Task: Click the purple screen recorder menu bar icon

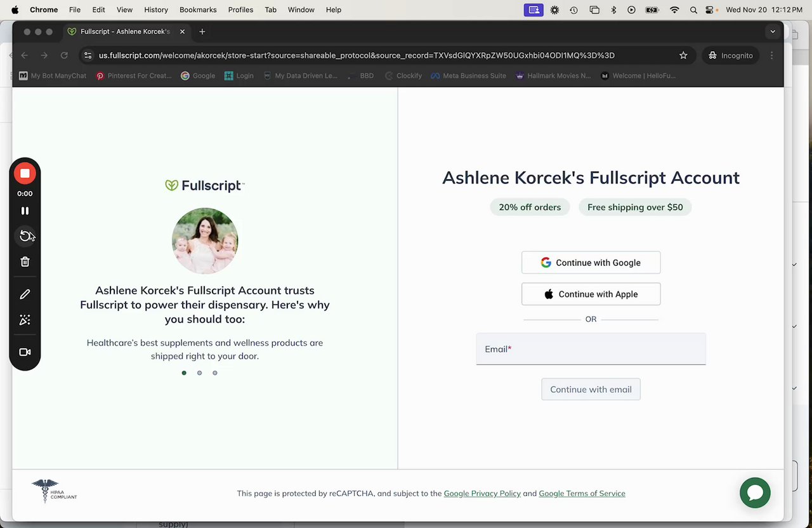Action: [x=534, y=10]
